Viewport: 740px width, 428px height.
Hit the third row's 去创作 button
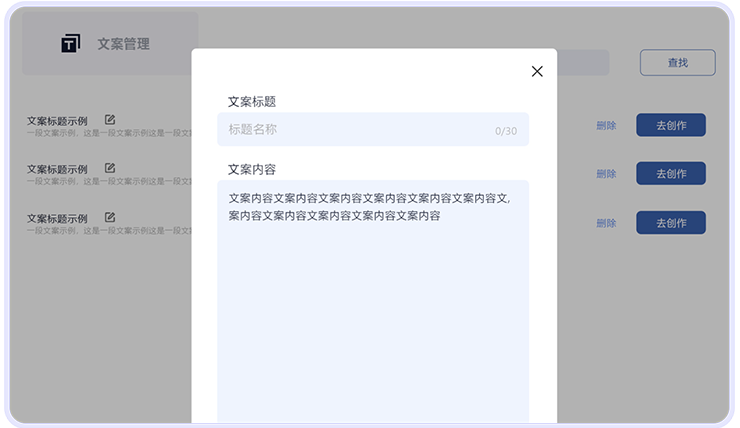pos(670,222)
